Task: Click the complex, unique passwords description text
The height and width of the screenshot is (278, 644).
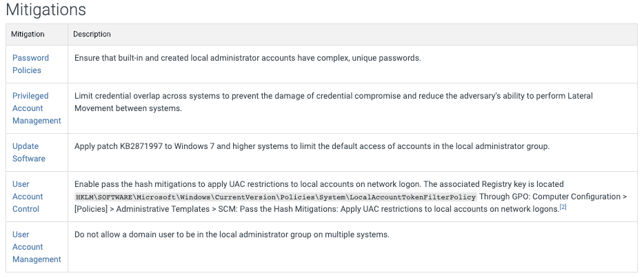Action: (x=248, y=58)
